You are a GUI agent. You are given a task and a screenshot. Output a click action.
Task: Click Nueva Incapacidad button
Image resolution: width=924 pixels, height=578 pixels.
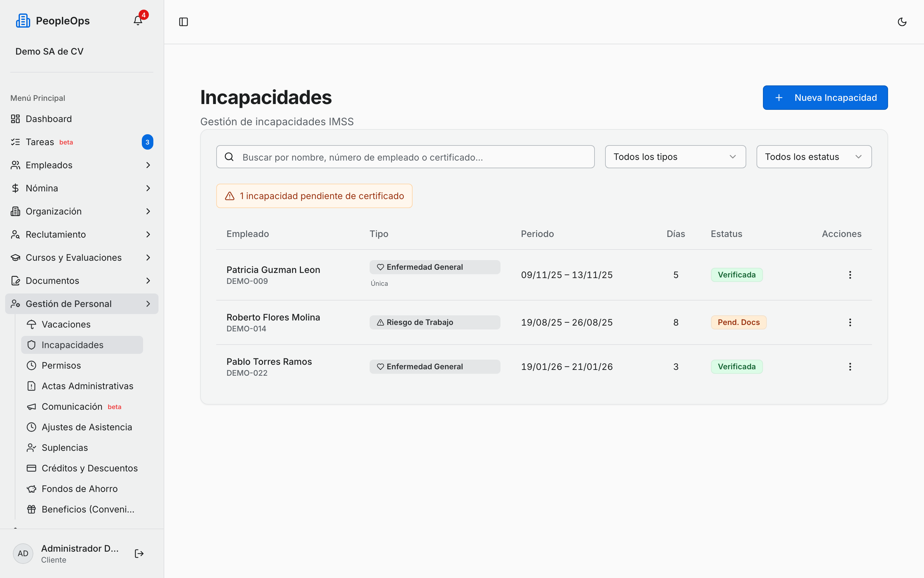[x=825, y=98]
